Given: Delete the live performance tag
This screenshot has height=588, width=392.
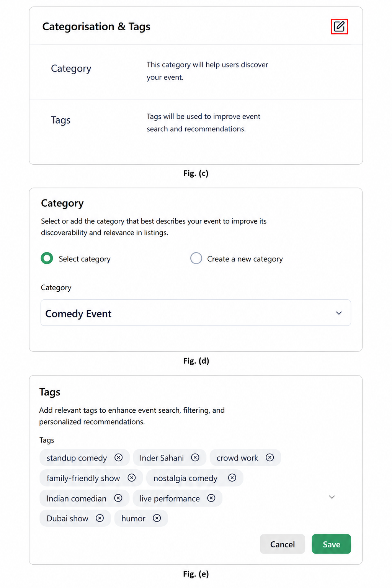Looking at the screenshot, I should click(x=211, y=498).
